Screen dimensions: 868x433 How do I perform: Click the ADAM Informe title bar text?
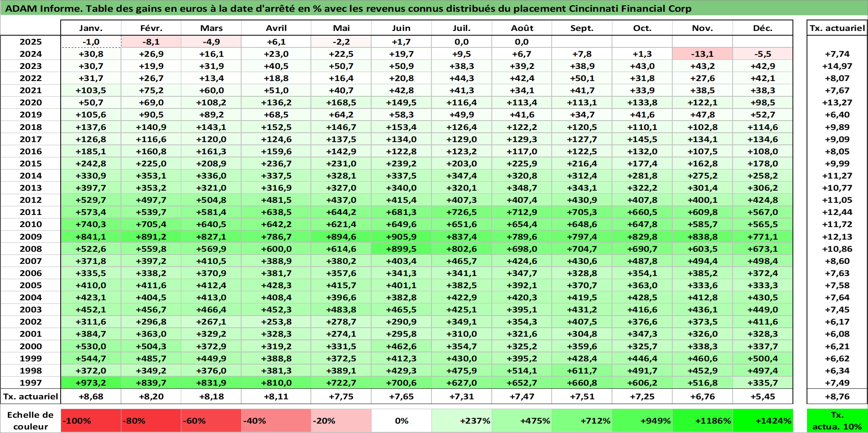click(x=348, y=8)
